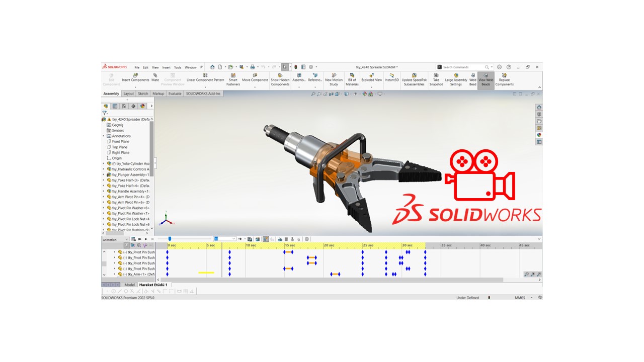
Task: Open the playback speed combo box
Action: [x=224, y=239]
